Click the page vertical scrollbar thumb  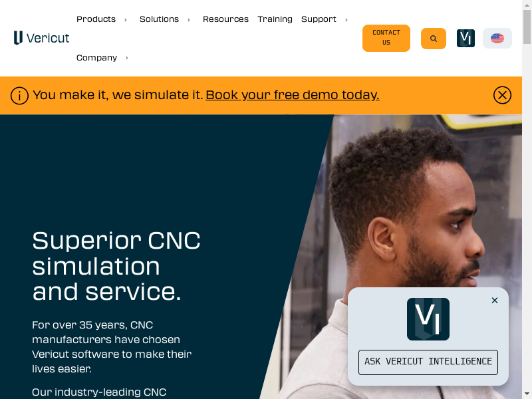pos(527,27)
